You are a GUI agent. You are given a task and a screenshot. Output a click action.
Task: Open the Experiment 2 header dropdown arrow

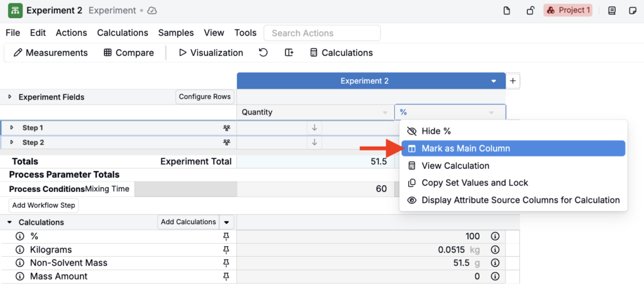click(494, 81)
